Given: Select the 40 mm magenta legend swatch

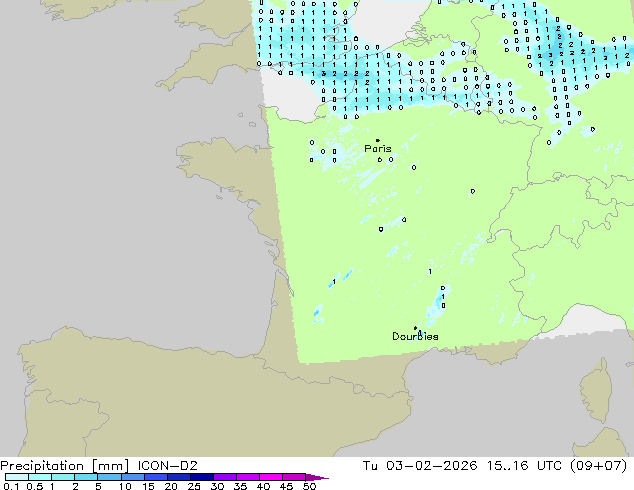Looking at the screenshot, I should [x=271, y=477].
